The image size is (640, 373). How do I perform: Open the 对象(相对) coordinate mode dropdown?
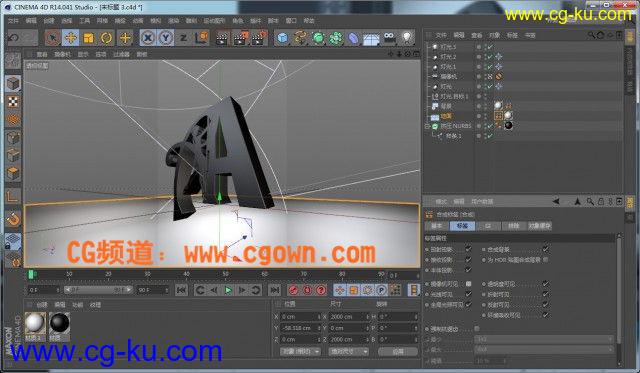pyautogui.click(x=300, y=351)
